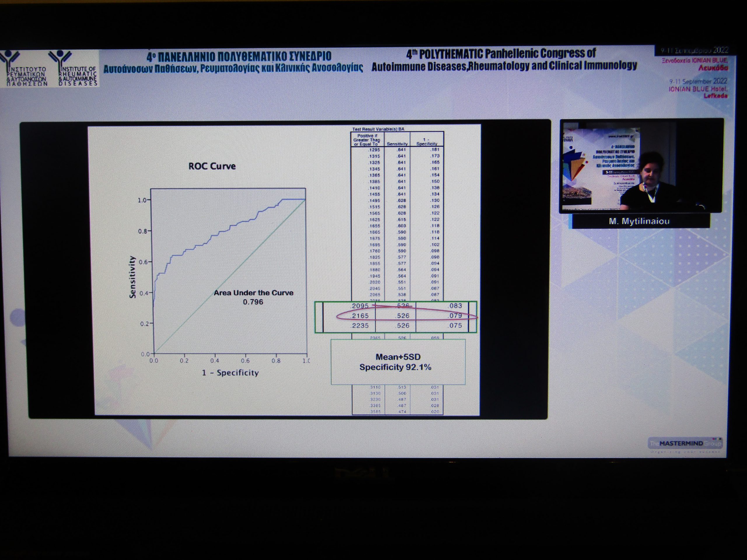Viewport: 747px width, 560px height.
Task: Click the Greek congress title in the banner
Action: tap(233, 62)
